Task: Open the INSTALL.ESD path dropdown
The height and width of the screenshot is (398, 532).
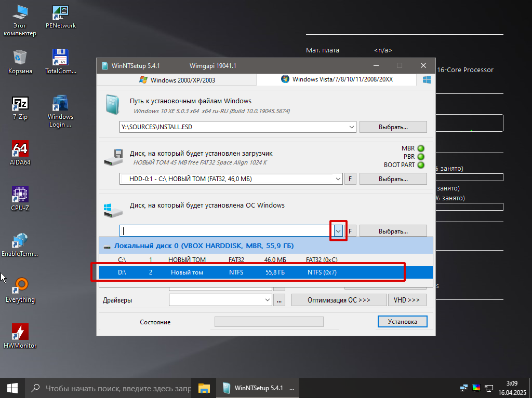Action: point(352,127)
